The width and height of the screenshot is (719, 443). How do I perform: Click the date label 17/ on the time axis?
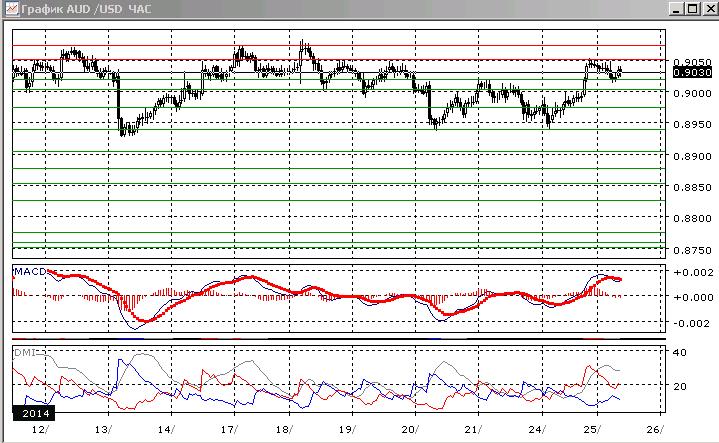click(229, 430)
